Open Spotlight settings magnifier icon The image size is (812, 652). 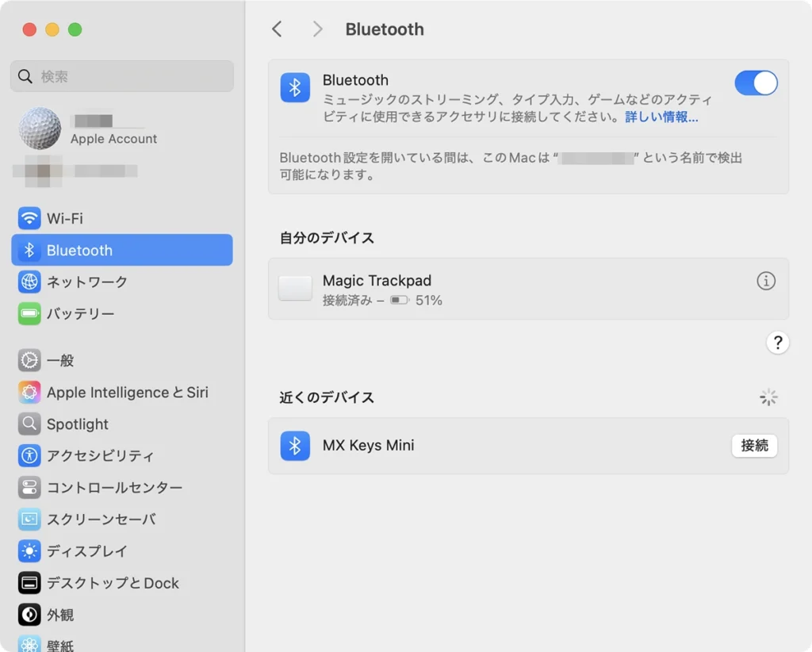[29, 424]
